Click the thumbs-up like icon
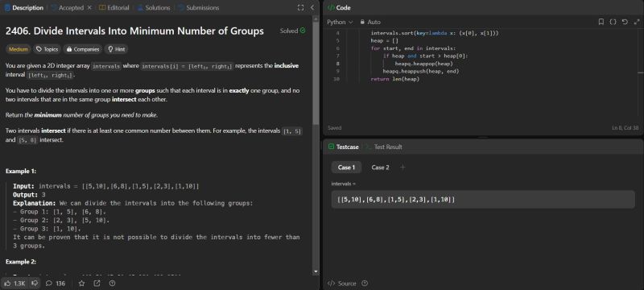This screenshot has width=644, height=290. pyautogui.click(x=8, y=283)
